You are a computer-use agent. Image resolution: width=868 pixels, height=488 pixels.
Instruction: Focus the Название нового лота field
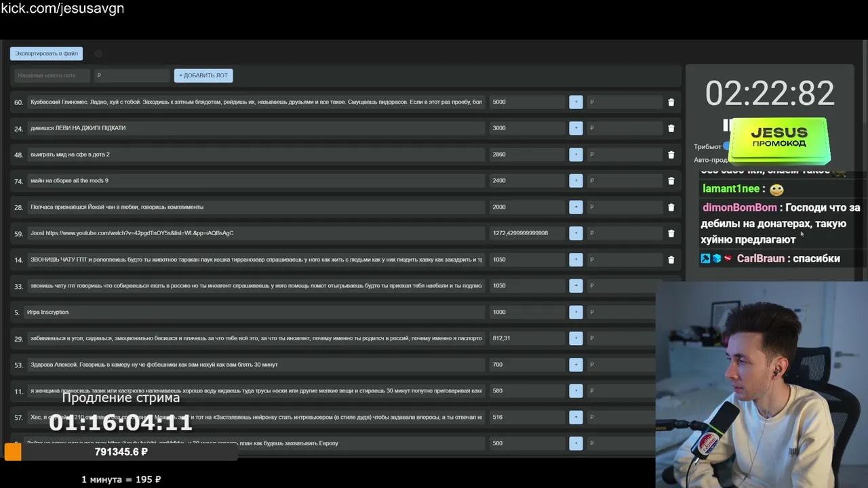click(x=52, y=75)
